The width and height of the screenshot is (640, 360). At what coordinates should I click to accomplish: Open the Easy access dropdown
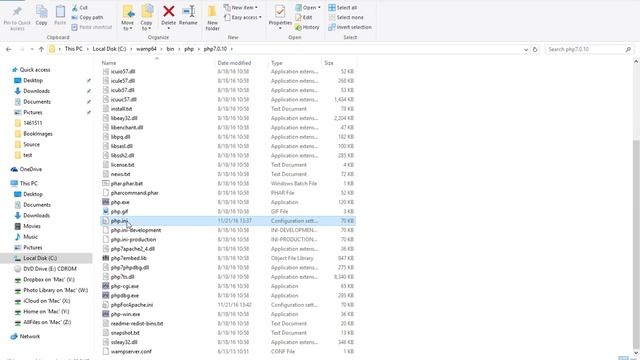point(243,18)
